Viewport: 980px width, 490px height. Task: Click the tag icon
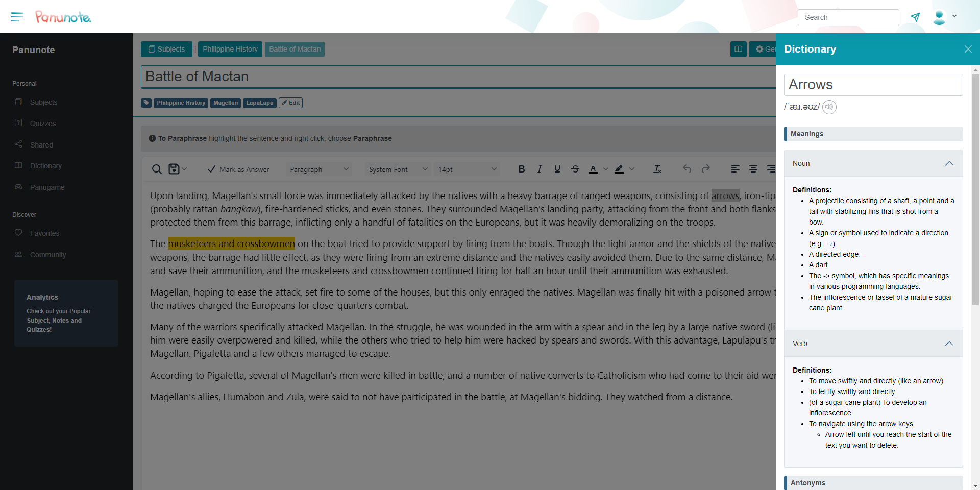pos(146,103)
